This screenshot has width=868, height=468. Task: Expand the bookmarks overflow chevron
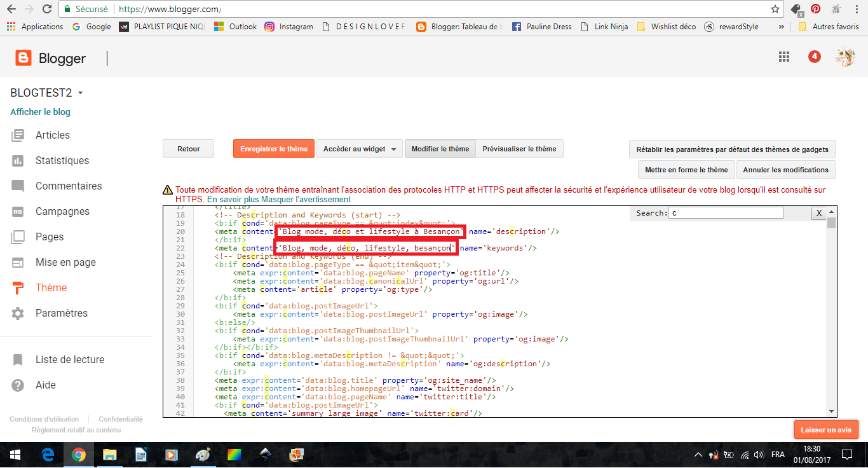click(781, 27)
